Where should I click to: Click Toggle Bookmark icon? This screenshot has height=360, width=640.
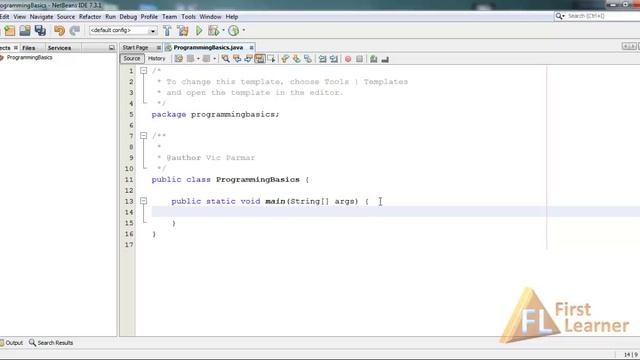pos(308,59)
